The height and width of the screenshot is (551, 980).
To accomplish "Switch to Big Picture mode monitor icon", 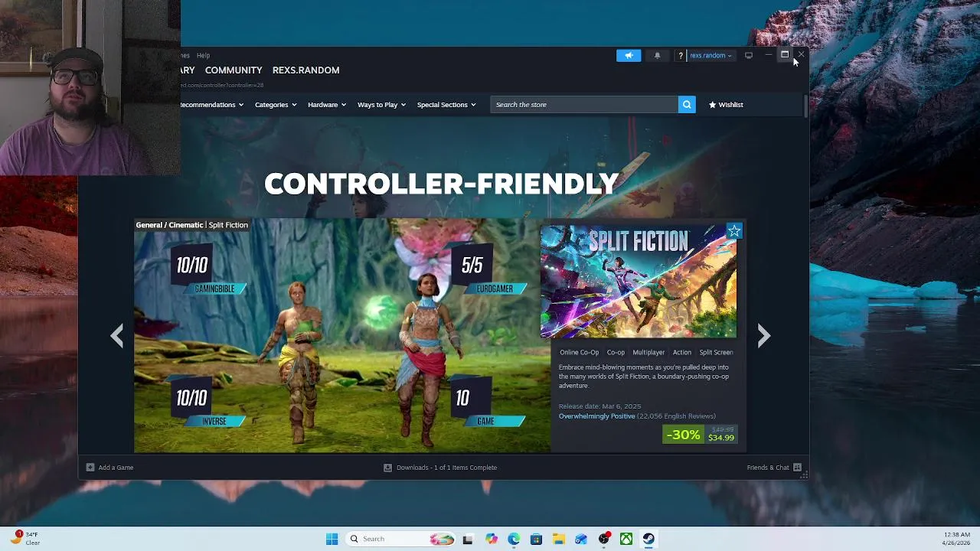I will [x=749, y=55].
